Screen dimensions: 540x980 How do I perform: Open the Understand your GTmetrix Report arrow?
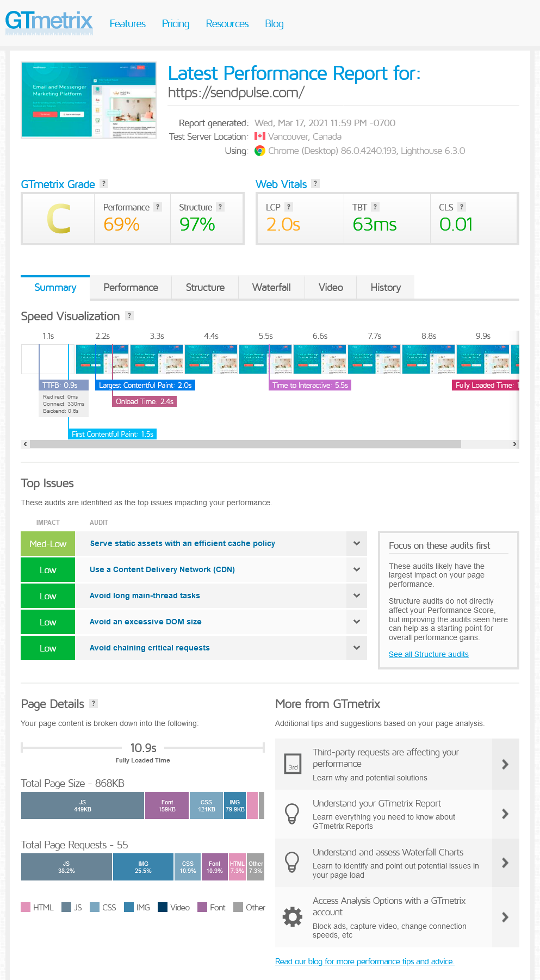tap(505, 814)
